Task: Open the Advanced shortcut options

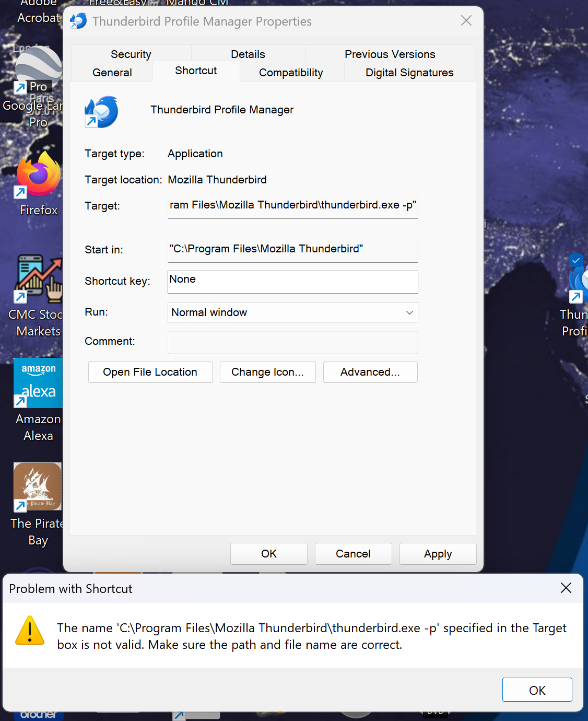Action: coord(370,372)
